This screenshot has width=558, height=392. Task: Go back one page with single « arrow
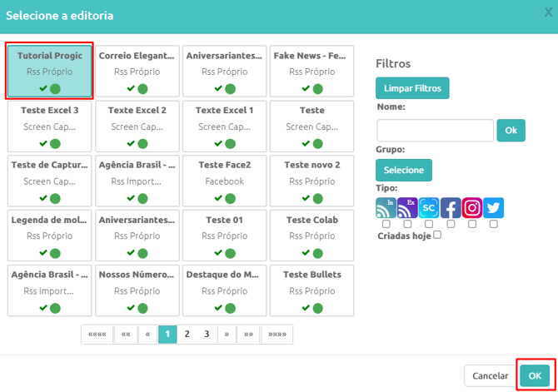pos(147,334)
